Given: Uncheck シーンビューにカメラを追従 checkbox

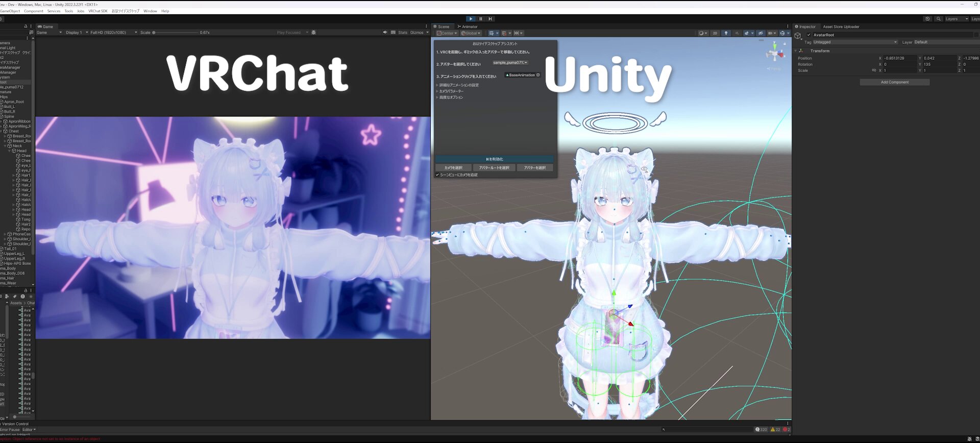Looking at the screenshot, I should tap(437, 175).
